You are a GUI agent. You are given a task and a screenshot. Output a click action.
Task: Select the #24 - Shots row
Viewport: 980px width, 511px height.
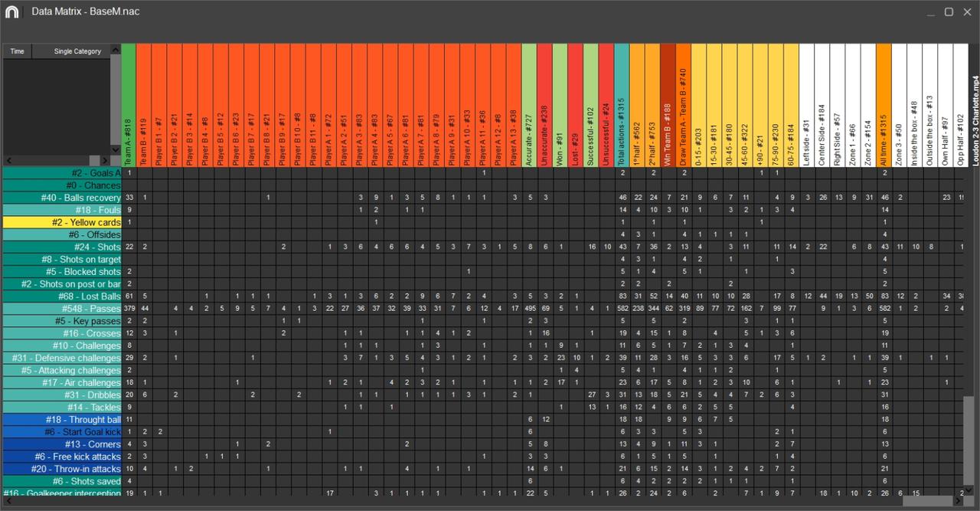62,247
